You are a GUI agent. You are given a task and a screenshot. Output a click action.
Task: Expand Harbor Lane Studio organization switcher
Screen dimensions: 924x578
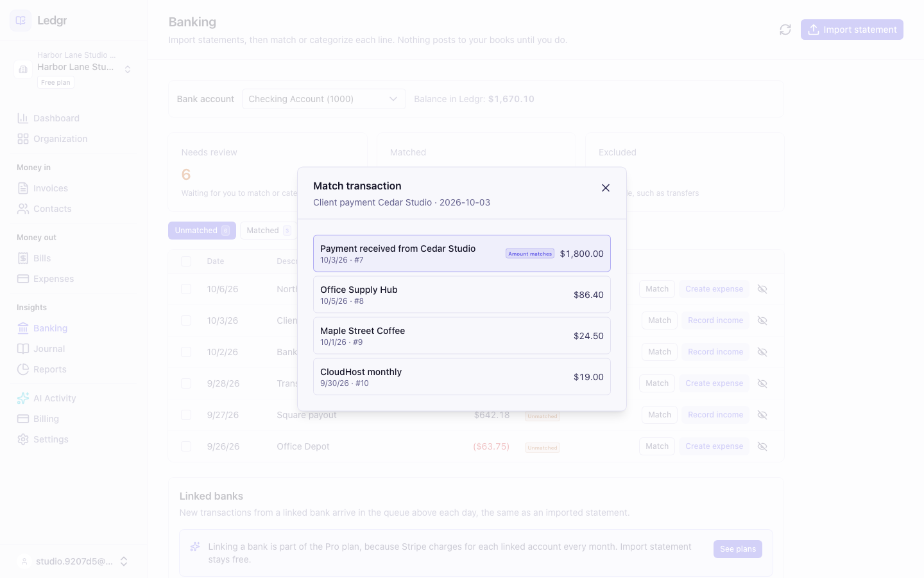73,68
